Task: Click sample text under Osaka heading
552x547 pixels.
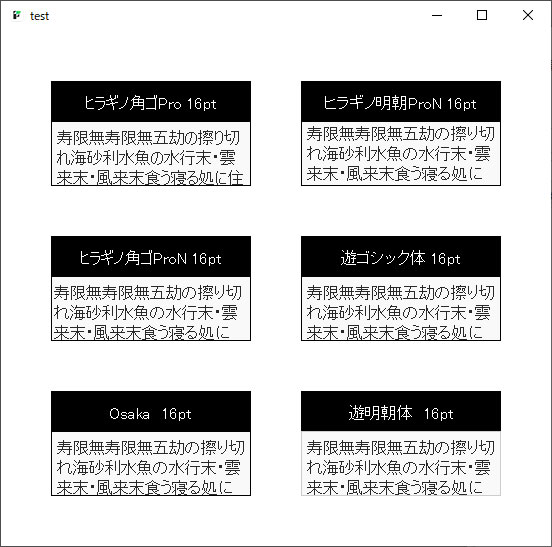Action: coord(151,464)
